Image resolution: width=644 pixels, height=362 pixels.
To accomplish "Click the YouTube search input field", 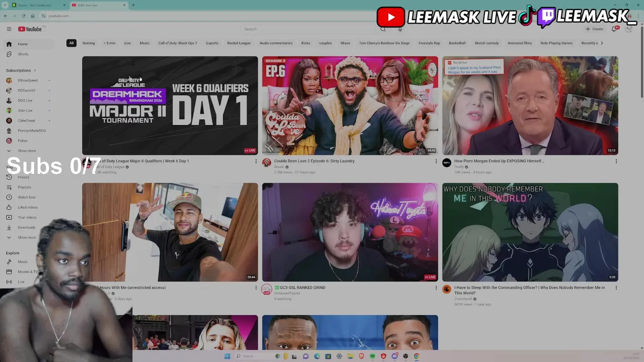I will point(309,29).
